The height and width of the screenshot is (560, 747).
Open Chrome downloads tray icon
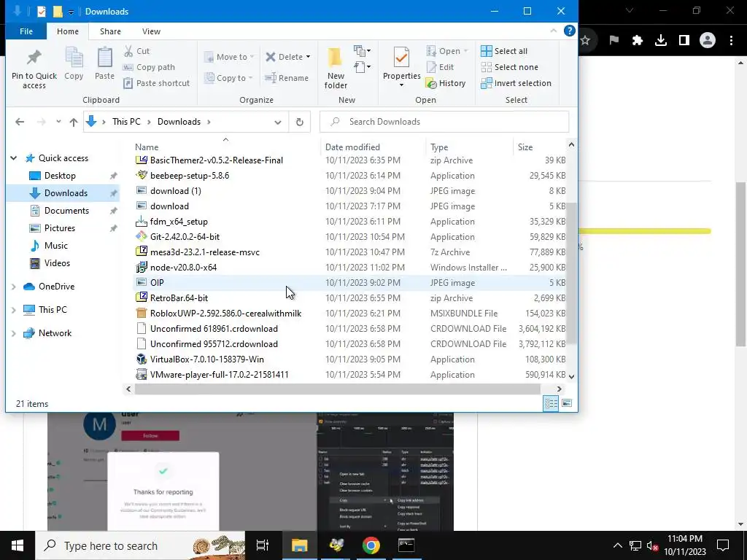661,41
